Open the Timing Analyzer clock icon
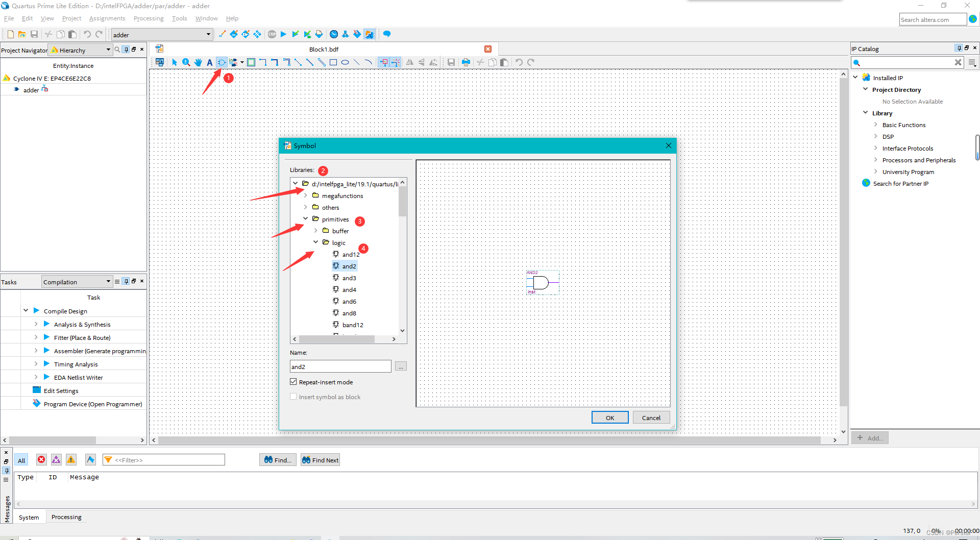Image resolution: width=980 pixels, height=540 pixels. [334, 34]
